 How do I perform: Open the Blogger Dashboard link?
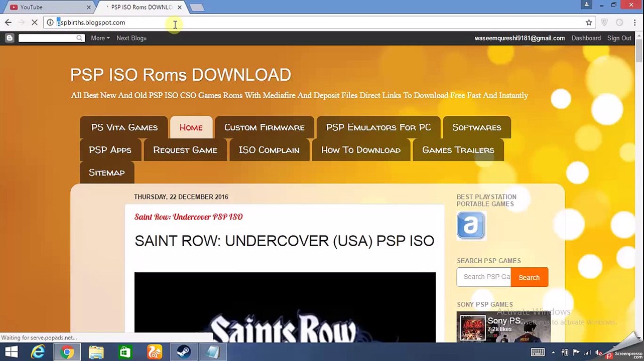point(586,38)
